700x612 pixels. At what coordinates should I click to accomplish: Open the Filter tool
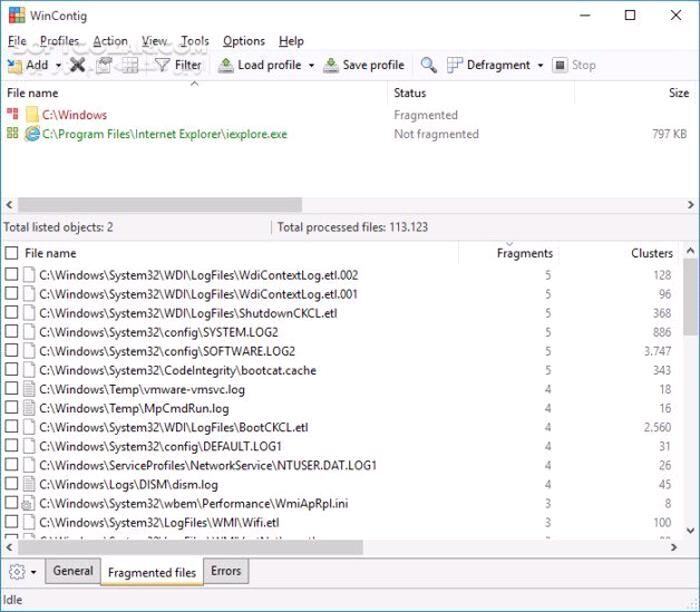(177, 65)
